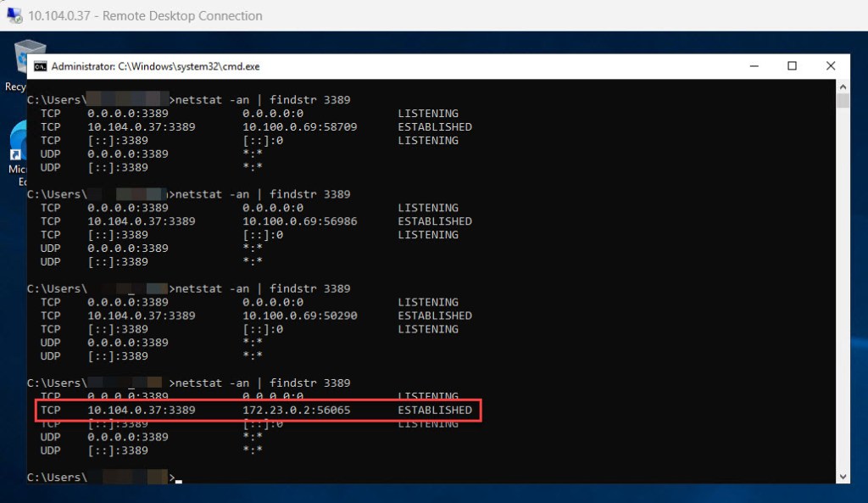Click the 10.100.0.69:58709 foreign address
The height and width of the screenshot is (503, 868).
[300, 127]
